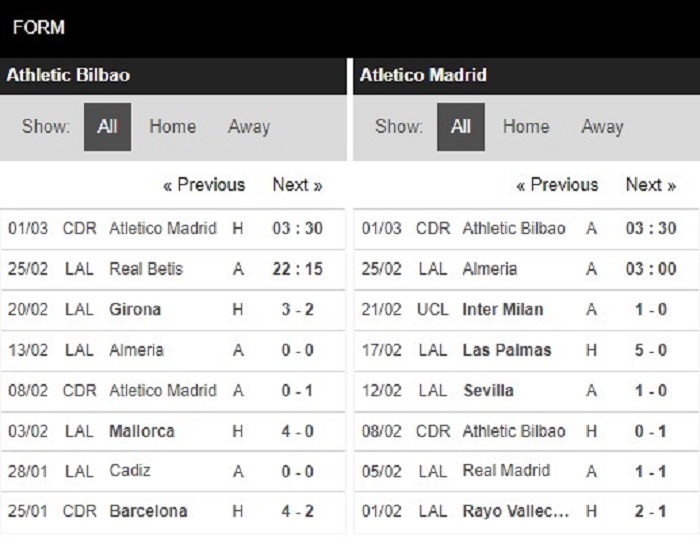Click the Mallorca 4 - 0 row
This screenshot has height=537, width=700.
click(x=173, y=431)
